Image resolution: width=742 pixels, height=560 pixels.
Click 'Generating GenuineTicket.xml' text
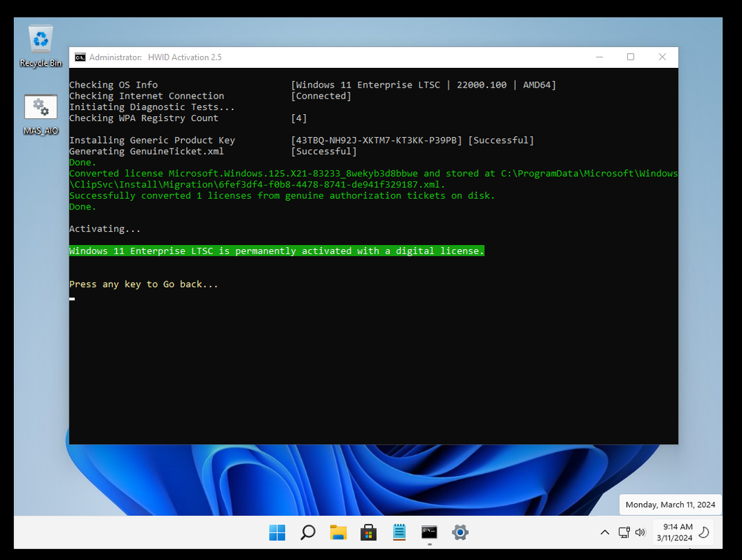[x=146, y=151]
